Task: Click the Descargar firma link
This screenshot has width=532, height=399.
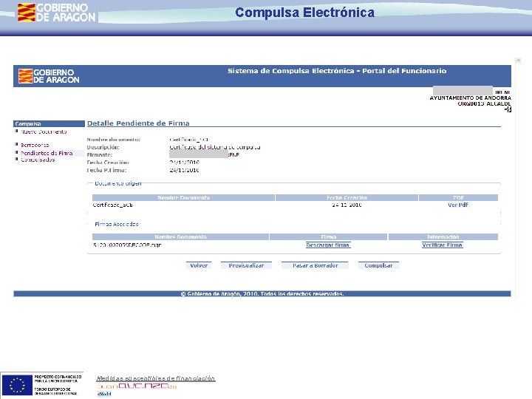Action: click(x=328, y=245)
